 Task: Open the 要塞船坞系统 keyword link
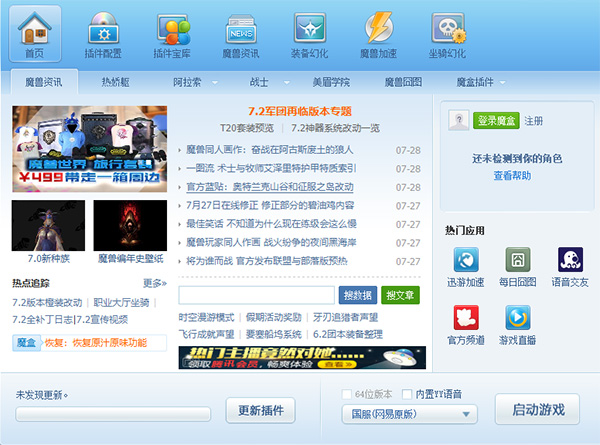[274, 334]
